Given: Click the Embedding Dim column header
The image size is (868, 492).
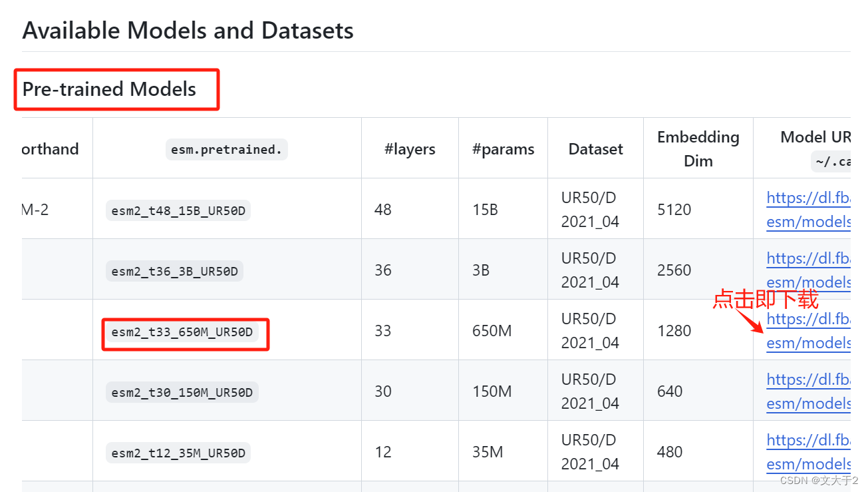Looking at the screenshot, I should coord(698,148).
